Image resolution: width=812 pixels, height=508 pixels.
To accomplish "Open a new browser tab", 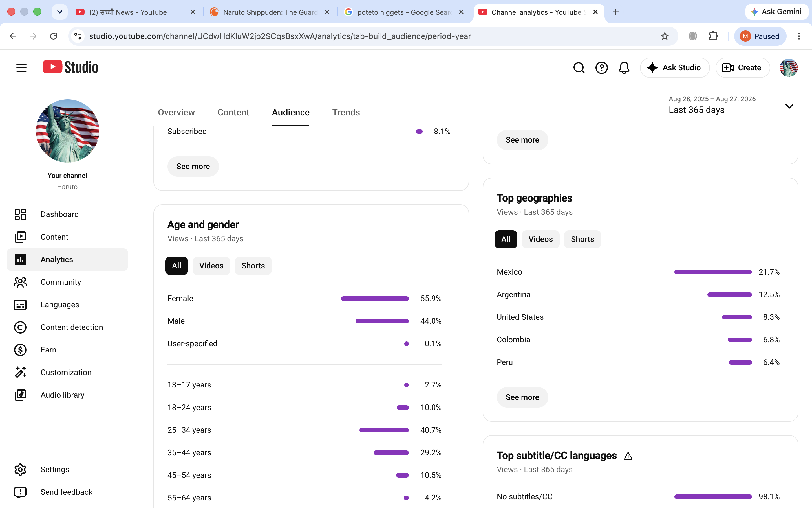I will [615, 12].
